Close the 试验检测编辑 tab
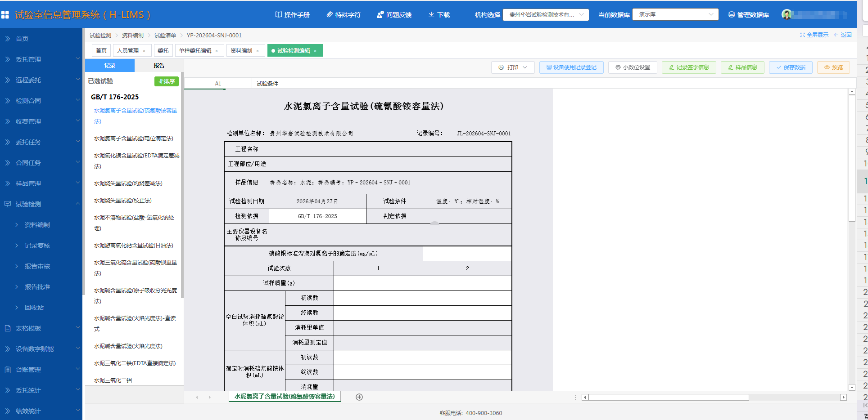Screen dimensions: 868x420 [315, 51]
